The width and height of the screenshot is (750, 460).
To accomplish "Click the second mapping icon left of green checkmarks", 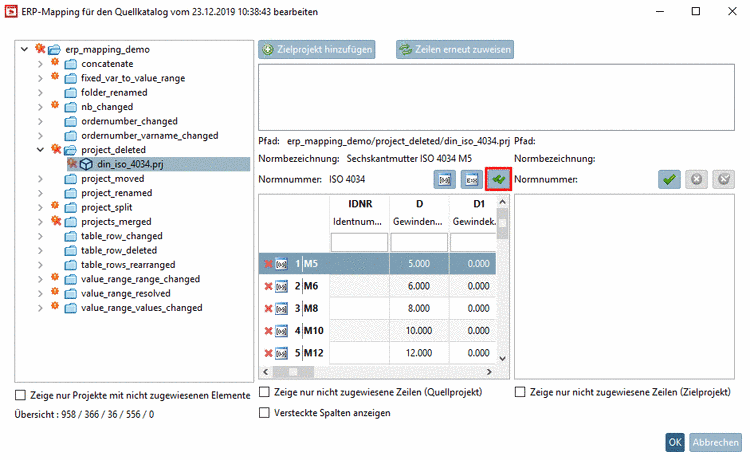I will (x=472, y=180).
